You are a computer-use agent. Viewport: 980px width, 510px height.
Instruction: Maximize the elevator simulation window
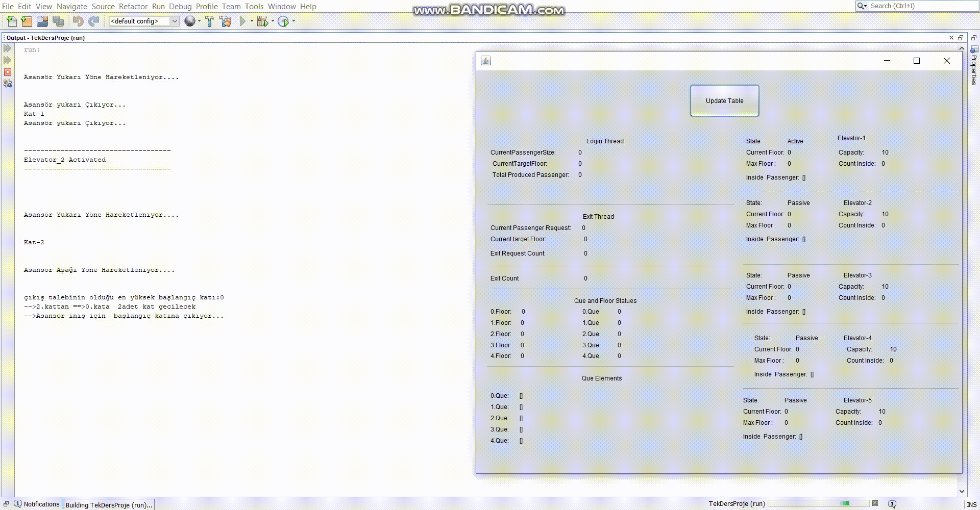pyautogui.click(x=917, y=61)
